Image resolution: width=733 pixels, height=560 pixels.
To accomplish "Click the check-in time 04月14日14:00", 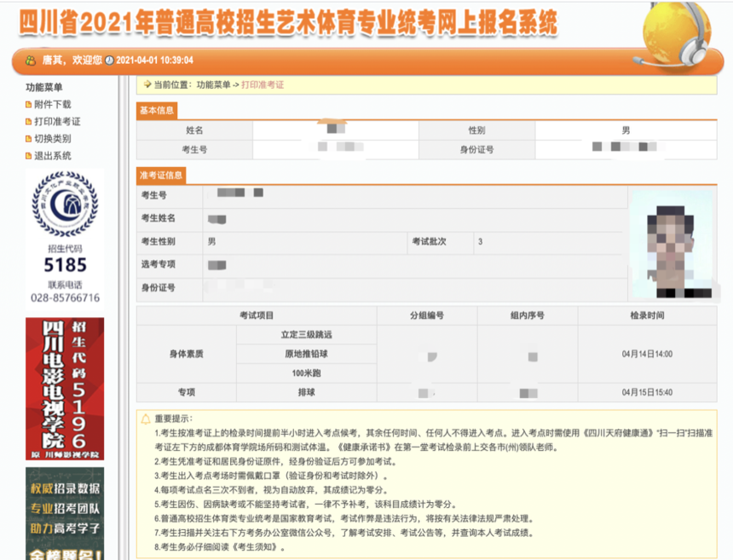I will pyautogui.click(x=647, y=354).
